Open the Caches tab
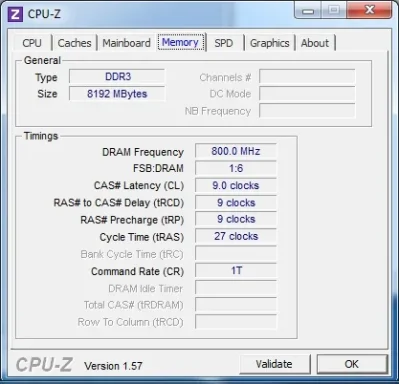This screenshot has width=399, height=384. point(74,43)
